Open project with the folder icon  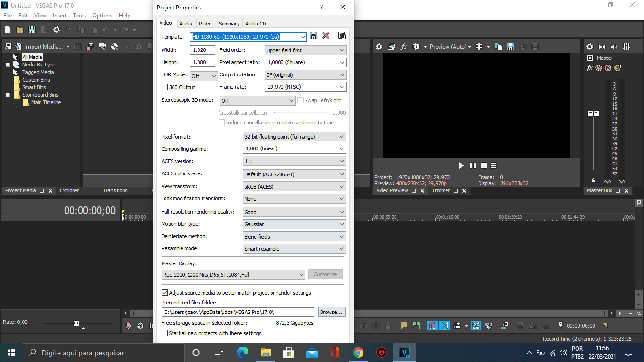(x=20, y=30)
